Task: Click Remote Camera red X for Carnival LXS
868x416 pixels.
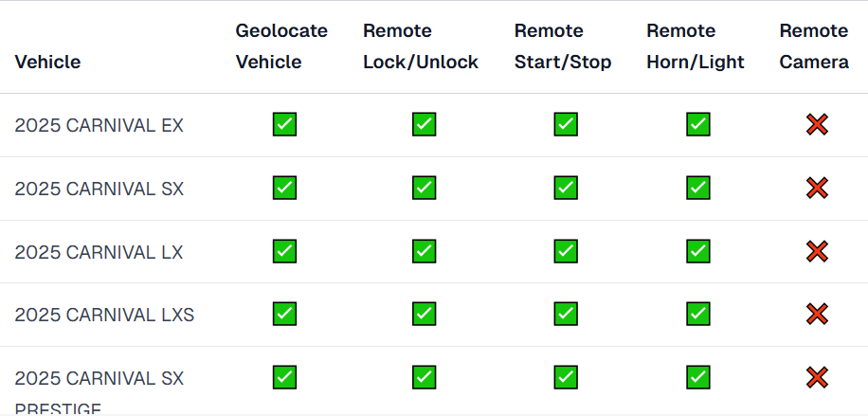Action: [x=817, y=314]
